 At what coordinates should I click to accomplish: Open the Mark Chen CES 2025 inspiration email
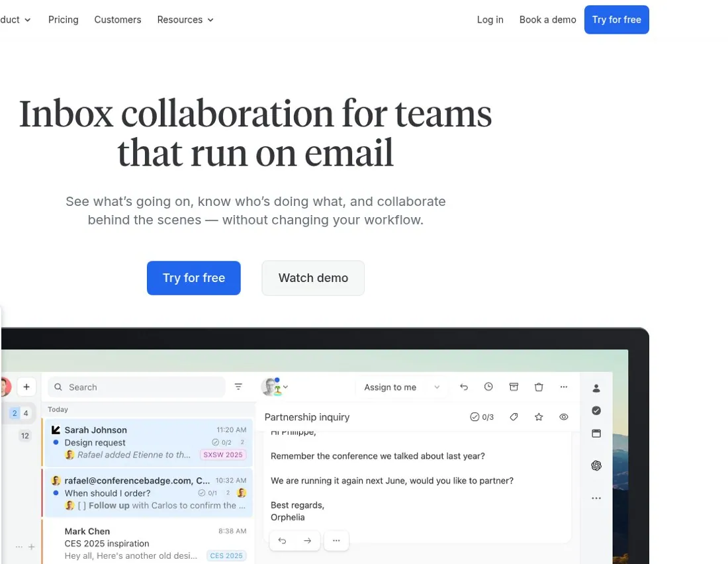(x=148, y=543)
